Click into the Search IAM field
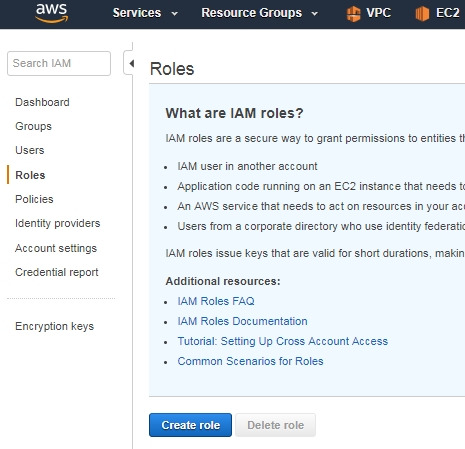This screenshot has height=449, width=465. coord(59,63)
